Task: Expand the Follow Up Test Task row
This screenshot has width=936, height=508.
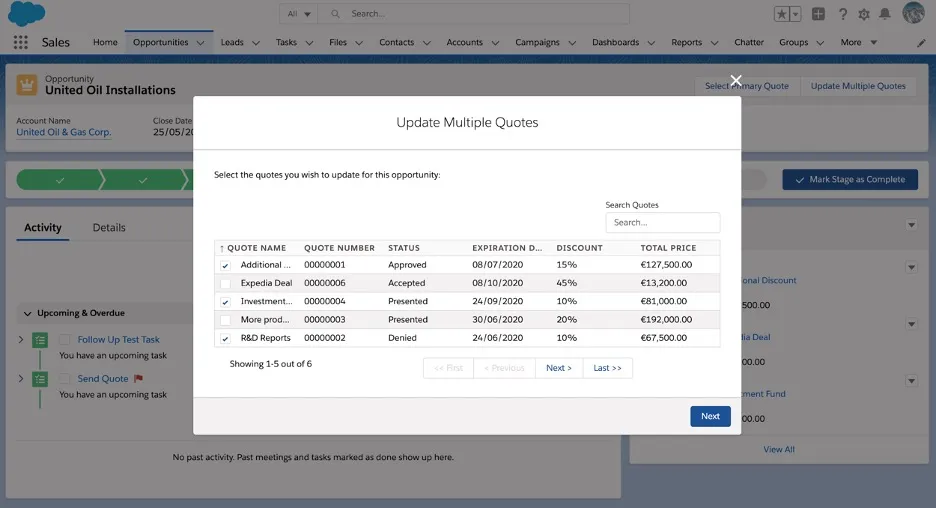Action: [21, 340]
